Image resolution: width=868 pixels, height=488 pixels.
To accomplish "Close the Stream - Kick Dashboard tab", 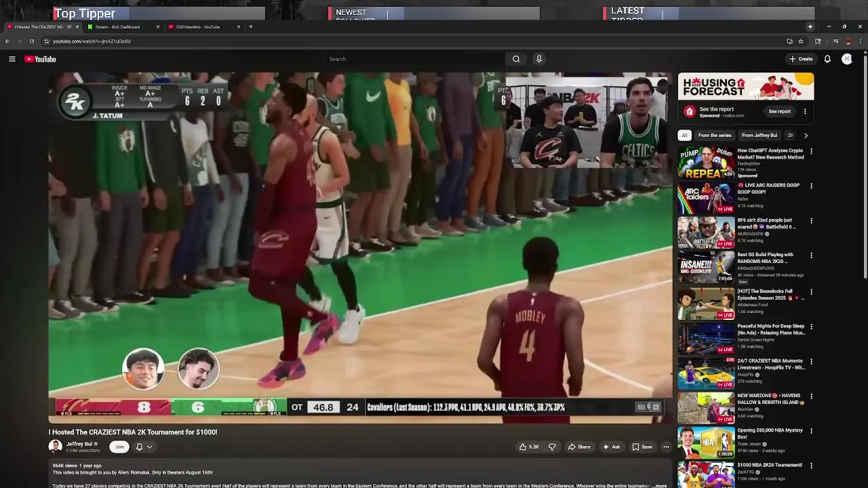I will coord(158,26).
